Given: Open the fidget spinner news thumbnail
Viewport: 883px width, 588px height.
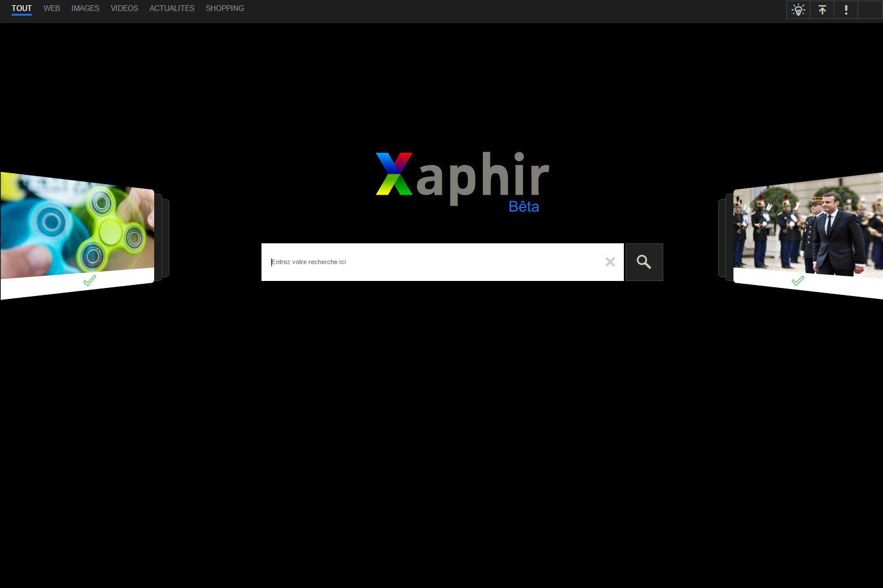Looking at the screenshot, I should [77, 226].
